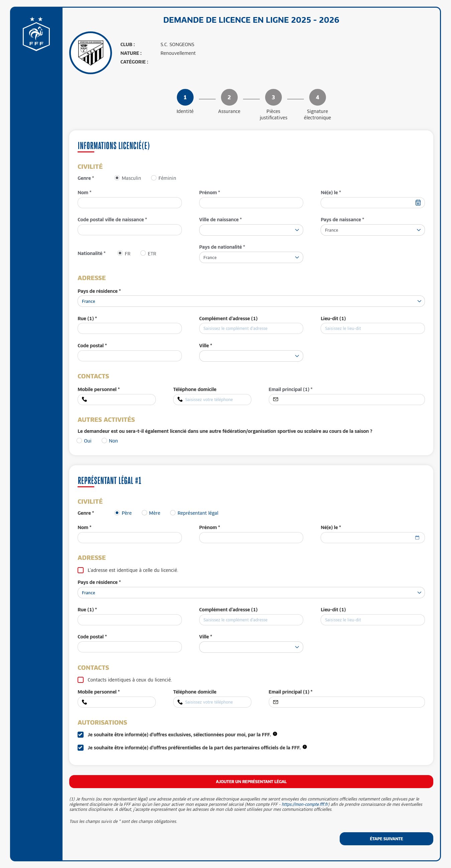Expand the licensee Pays de résidence dropdown

click(x=251, y=301)
